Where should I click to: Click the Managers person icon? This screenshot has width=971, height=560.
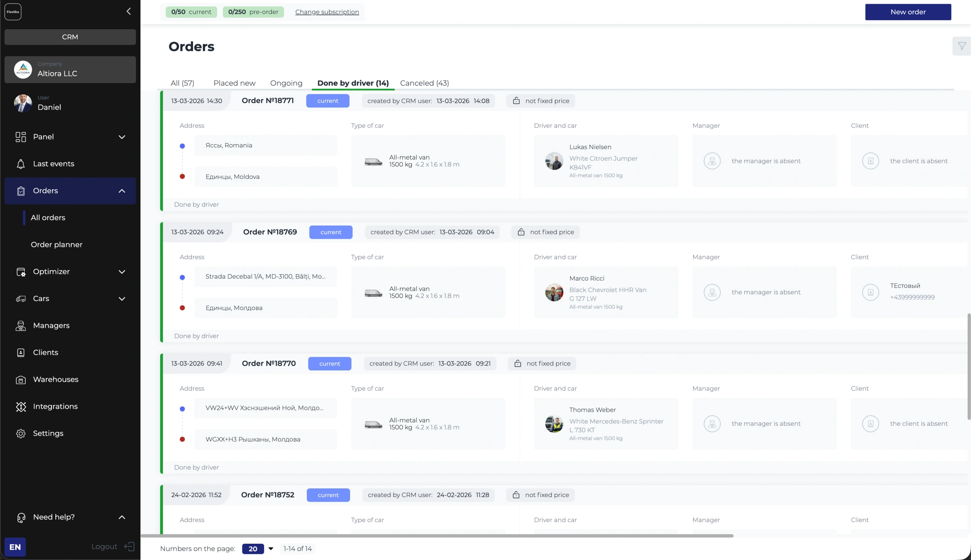tap(21, 326)
